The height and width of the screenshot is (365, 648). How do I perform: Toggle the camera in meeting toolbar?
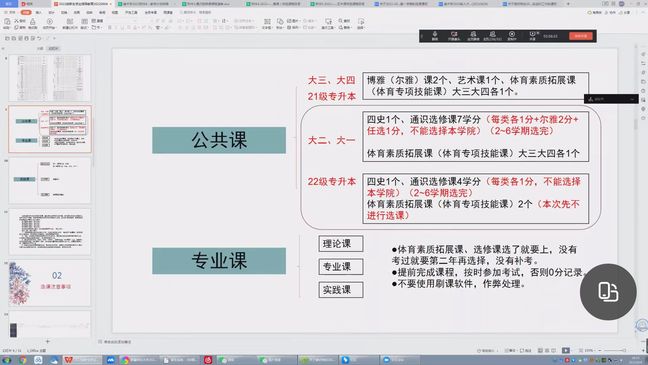454,36
